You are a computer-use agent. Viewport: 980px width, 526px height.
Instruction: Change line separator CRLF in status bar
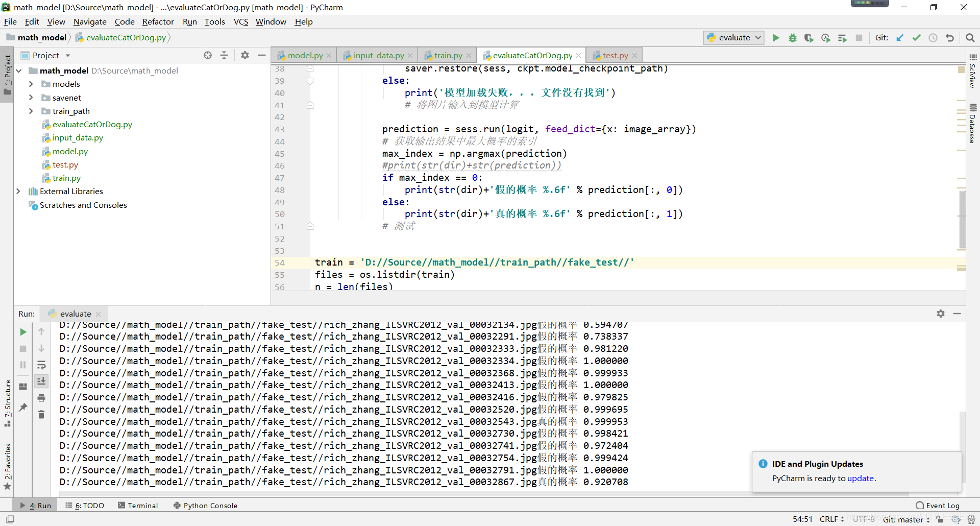[831, 519]
